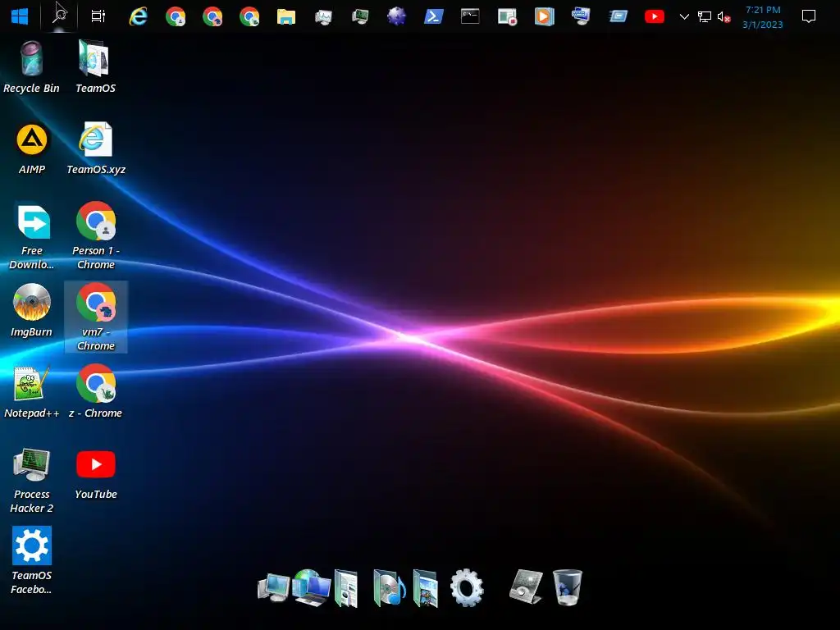The image size is (840, 630).
Task: Open the Network icon with globe in dock
Action: coord(311,587)
